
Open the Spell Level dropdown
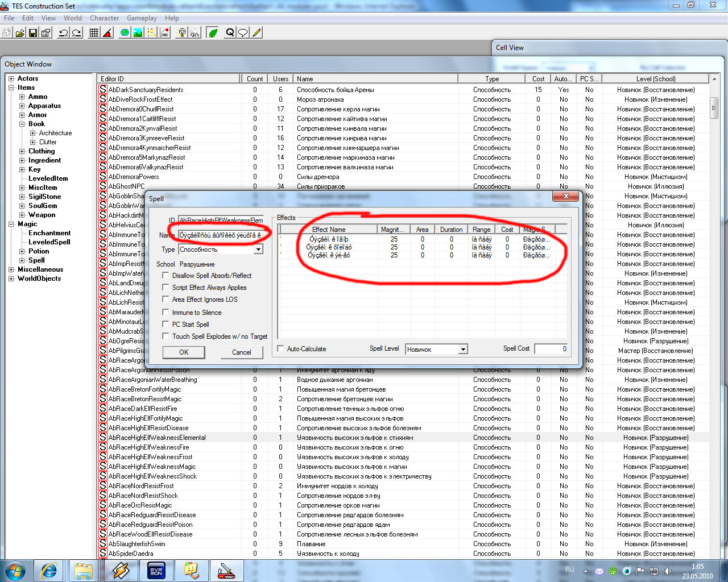point(463,350)
